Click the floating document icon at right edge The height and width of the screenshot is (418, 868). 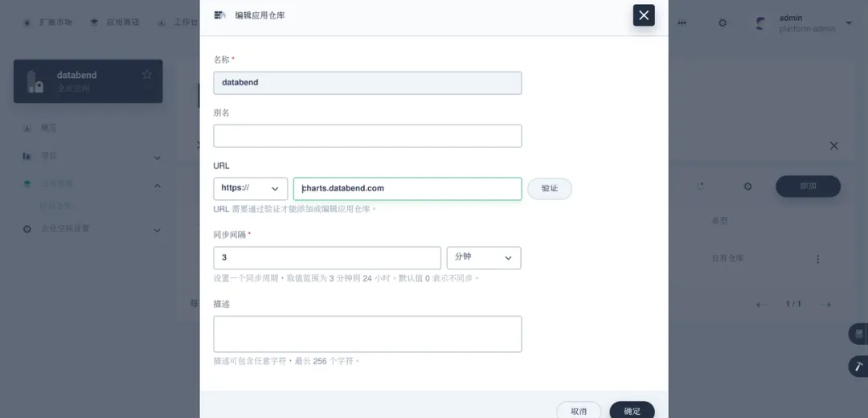(x=859, y=334)
